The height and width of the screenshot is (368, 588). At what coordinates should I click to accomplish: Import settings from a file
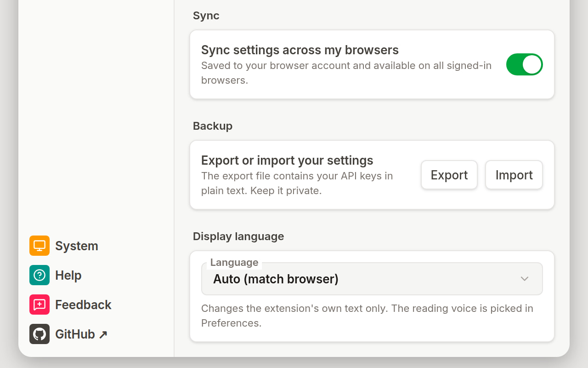[x=514, y=175]
